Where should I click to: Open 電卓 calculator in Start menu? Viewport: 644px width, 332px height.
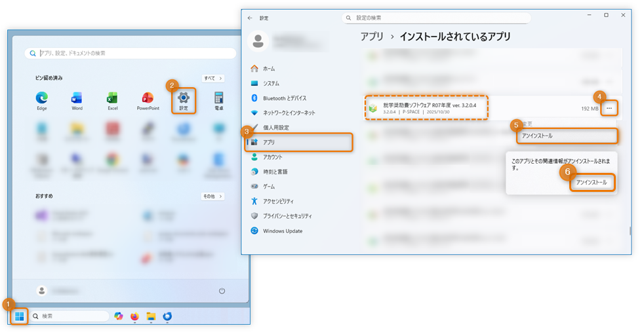219,101
